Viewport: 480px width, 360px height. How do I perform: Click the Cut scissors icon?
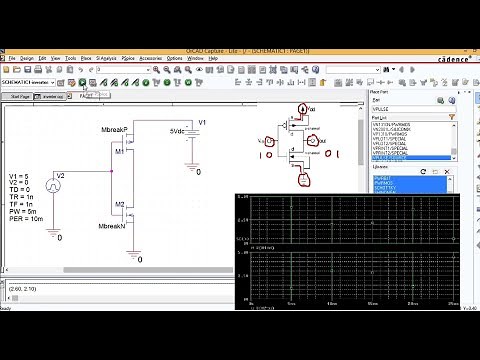point(49,69)
